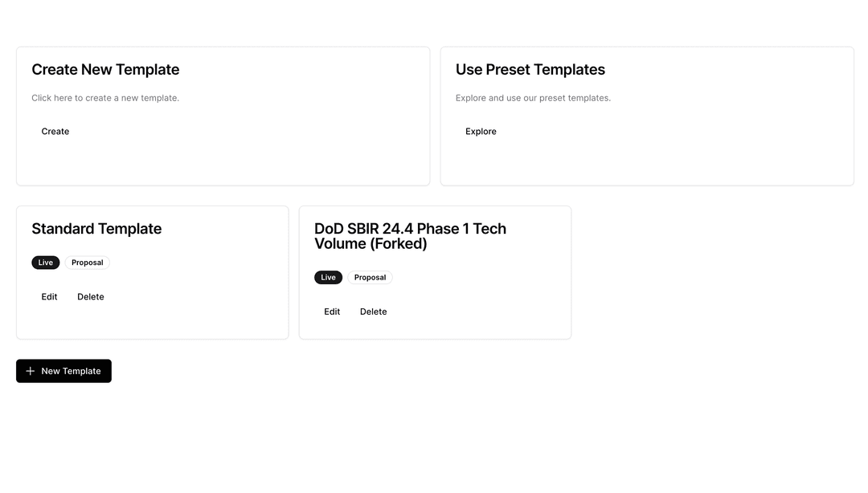Click the plus icon on New Template

pos(31,371)
